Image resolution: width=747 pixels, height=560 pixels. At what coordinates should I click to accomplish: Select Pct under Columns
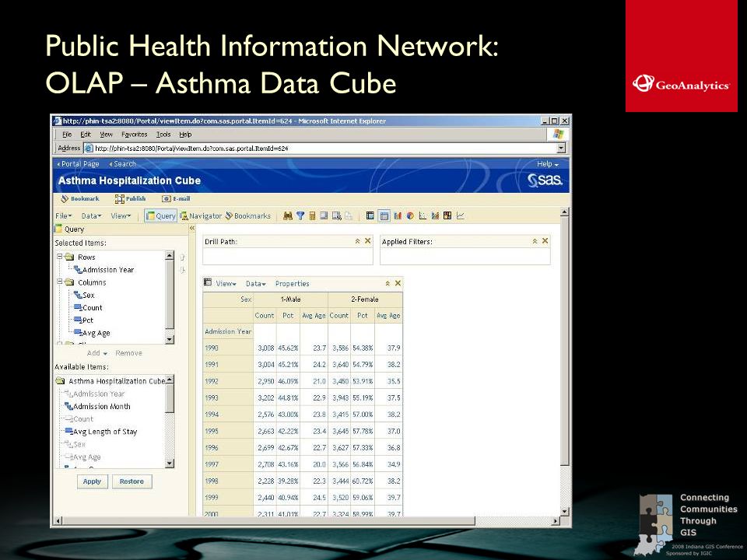coord(84,320)
